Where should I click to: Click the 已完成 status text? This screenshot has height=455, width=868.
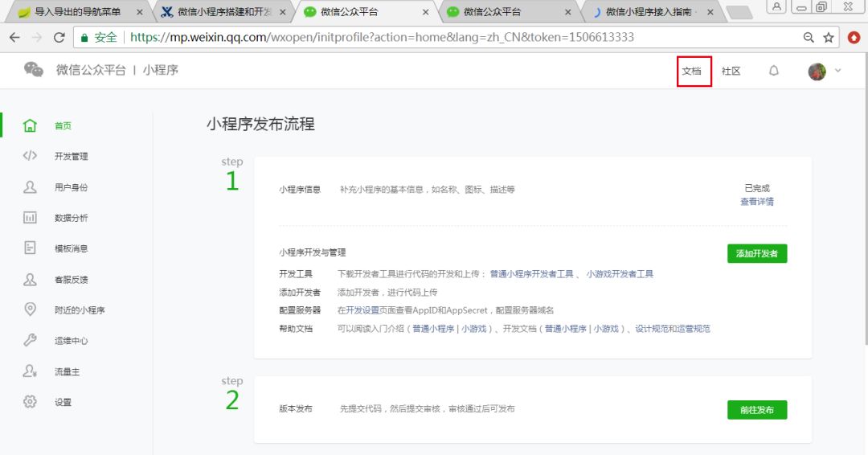(x=757, y=188)
